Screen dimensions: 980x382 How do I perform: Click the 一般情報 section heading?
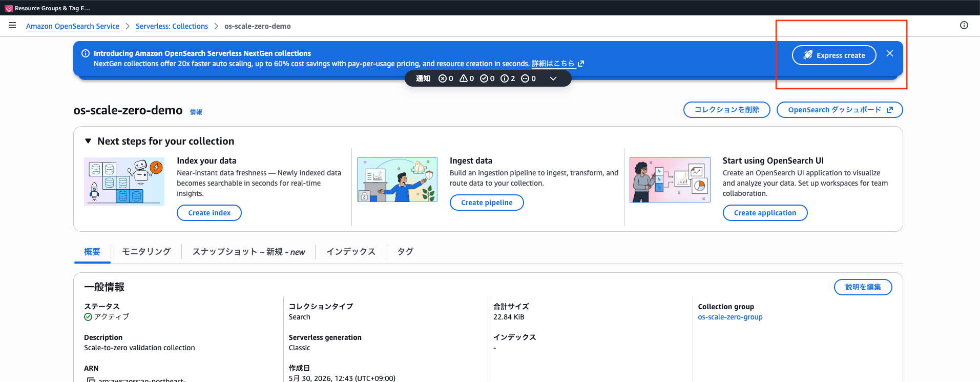pyautogui.click(x=104, y=287)
